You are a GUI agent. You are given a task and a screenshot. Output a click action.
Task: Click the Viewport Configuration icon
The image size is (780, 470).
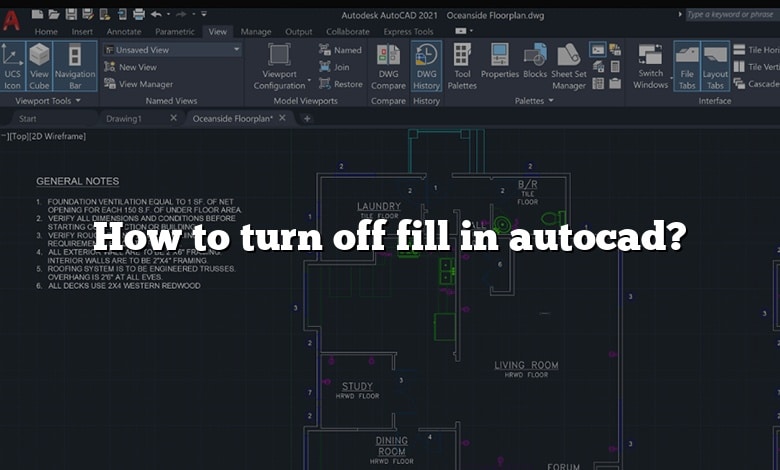tap(279, 55)
